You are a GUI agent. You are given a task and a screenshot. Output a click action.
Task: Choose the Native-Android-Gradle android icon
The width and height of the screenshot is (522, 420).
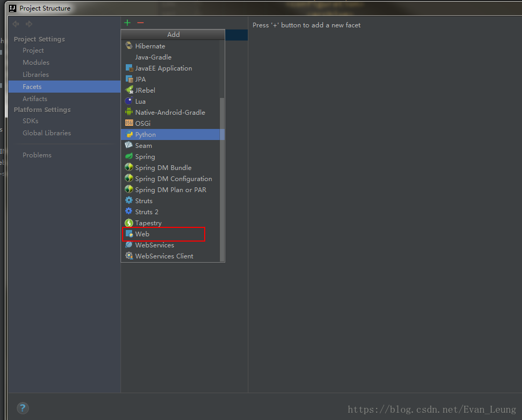click(129, 112)
